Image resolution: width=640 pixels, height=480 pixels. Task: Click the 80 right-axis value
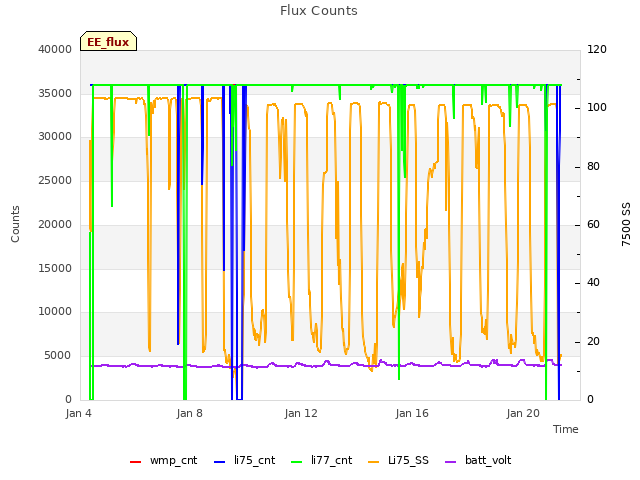(x=593, y=167)
